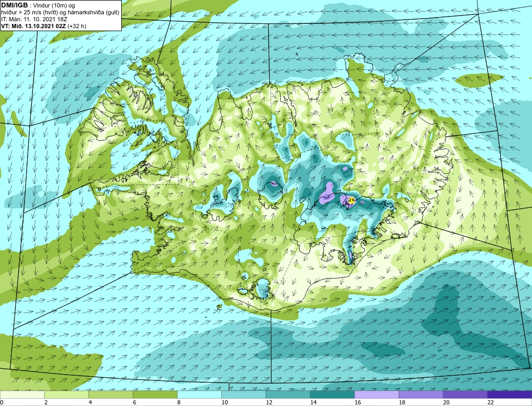The image size is (532, 406).
Task: Click the legend value label '10'
Action: (x=225, y=402)
